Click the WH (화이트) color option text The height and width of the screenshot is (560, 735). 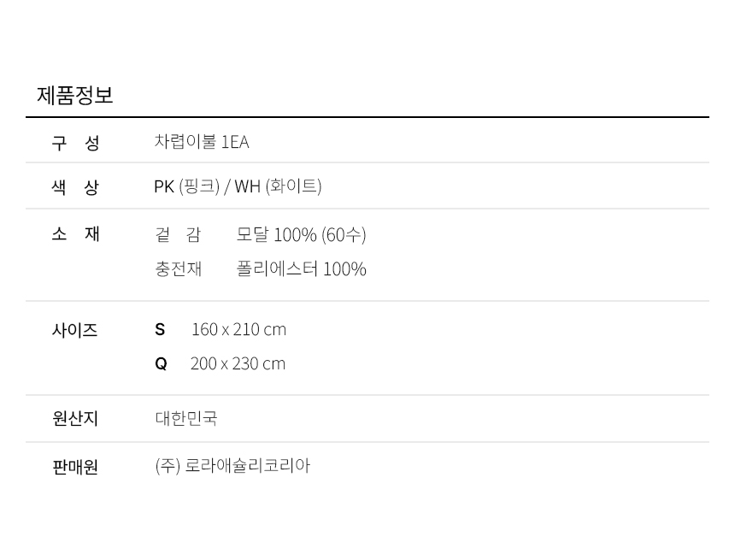(x=279, y=186)
